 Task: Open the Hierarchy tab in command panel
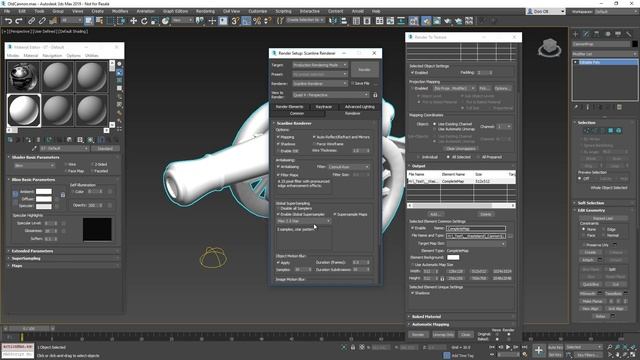pos(596,34)
